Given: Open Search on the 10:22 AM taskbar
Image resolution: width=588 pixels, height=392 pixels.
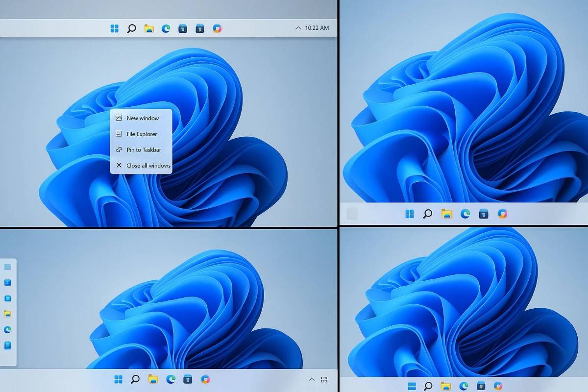Looking at the screenshot, I should tap(131, 28).
